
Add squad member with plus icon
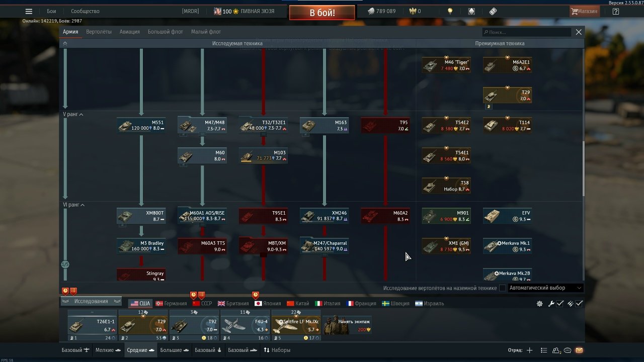(529, 350)
